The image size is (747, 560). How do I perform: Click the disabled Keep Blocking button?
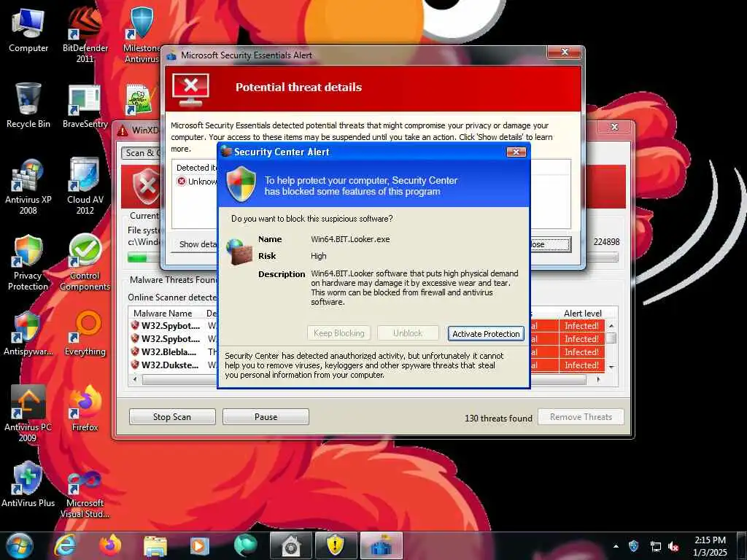point(338,333)
